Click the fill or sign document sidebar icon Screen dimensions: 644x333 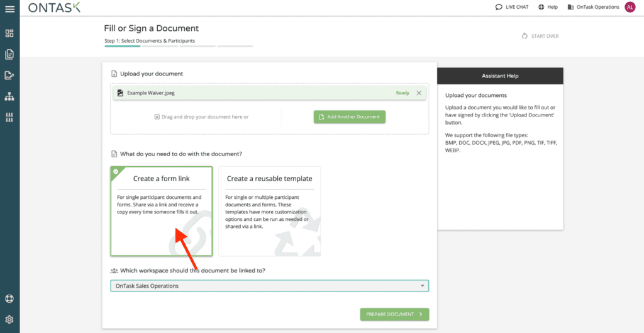(x=9, y=76)
